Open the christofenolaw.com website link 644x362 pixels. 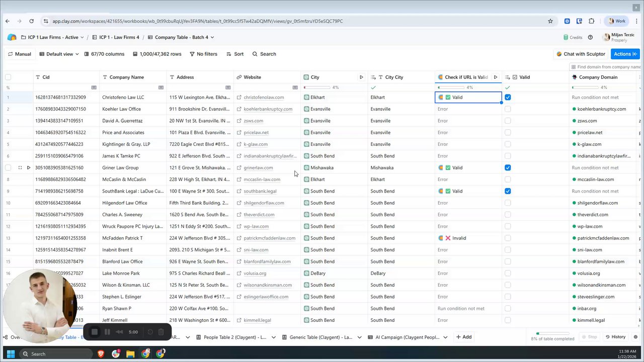[264, 97]
